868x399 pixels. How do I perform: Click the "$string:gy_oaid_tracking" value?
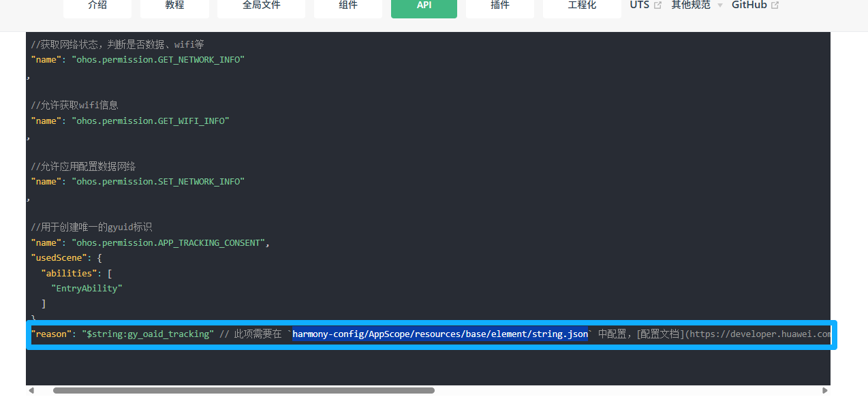point(148,334)
